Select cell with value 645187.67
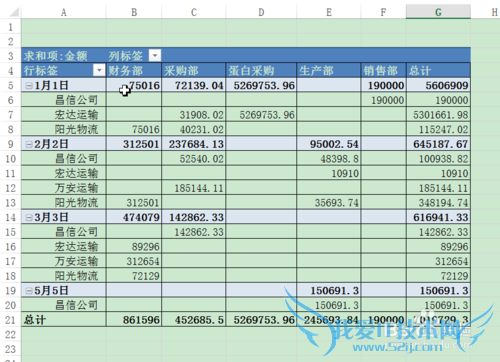 coord(438,144)
